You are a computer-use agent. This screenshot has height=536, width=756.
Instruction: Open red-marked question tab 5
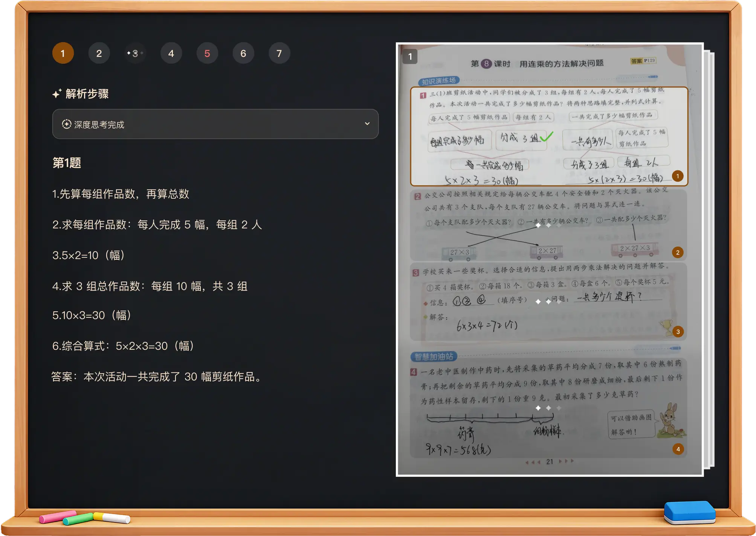207,53
